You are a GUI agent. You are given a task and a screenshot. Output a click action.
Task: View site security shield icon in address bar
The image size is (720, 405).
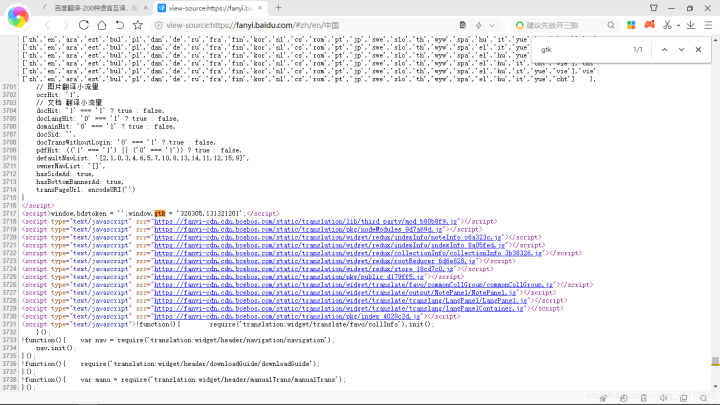coord(159,25)
